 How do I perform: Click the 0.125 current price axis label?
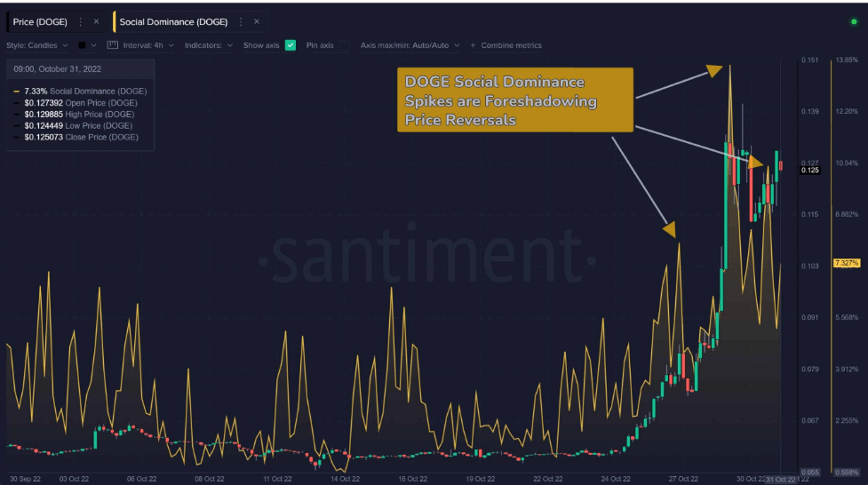[810, 170]
